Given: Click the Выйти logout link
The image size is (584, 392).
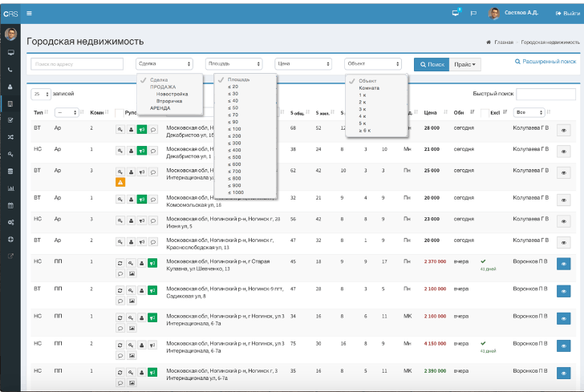Looking at the screenshot, I should (568, 14).
